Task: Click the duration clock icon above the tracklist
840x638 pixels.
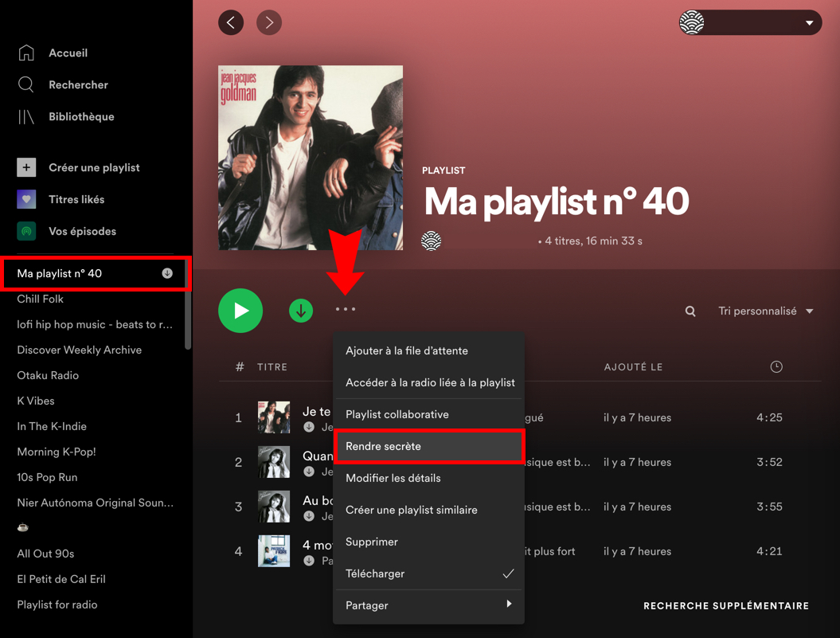Action: (x=776, y=366)
